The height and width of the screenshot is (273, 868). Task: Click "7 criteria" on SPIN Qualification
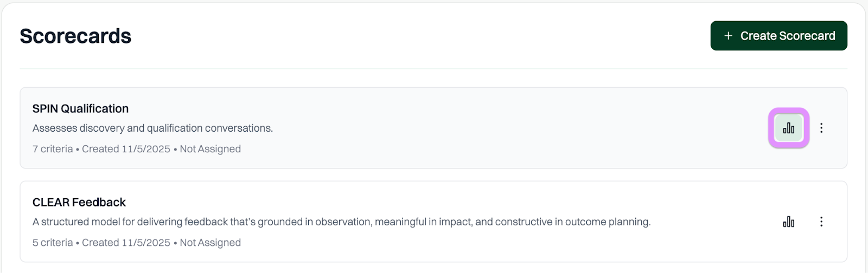pos(53,149)
